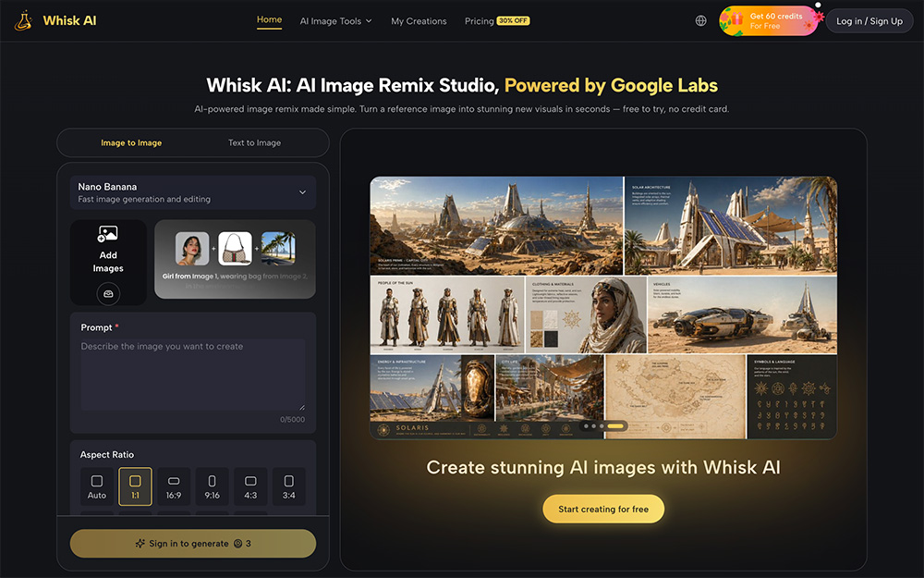
Task: Click the 'Fast image generation and editing' text
Action: pyautogui.click(x=144, y=200)
